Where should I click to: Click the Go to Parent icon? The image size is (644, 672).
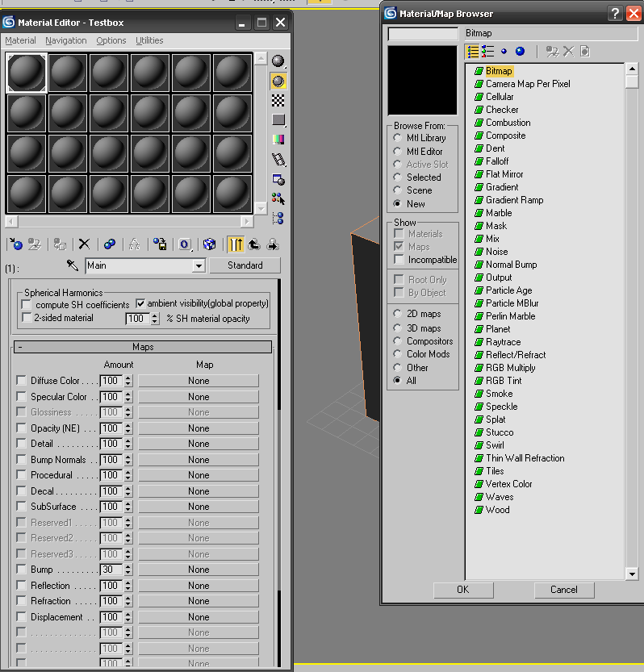pos(254,244)
